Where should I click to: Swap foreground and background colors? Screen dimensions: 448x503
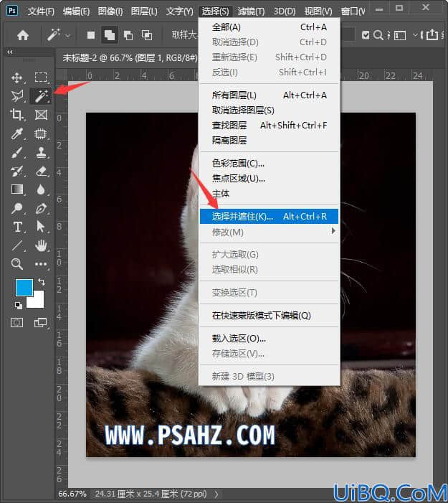[42, 282]
